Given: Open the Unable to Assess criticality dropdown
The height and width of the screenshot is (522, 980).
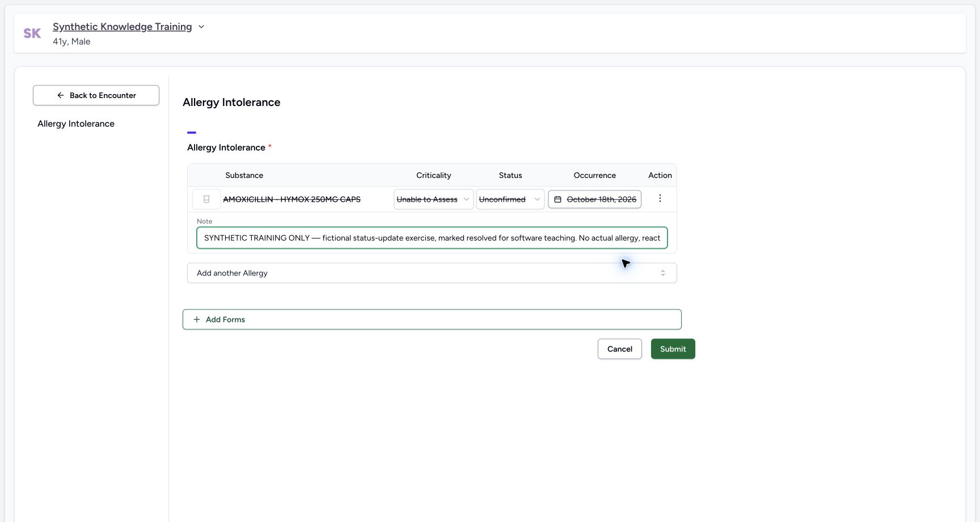Looking at the screenshot, I should coord(433,200).
